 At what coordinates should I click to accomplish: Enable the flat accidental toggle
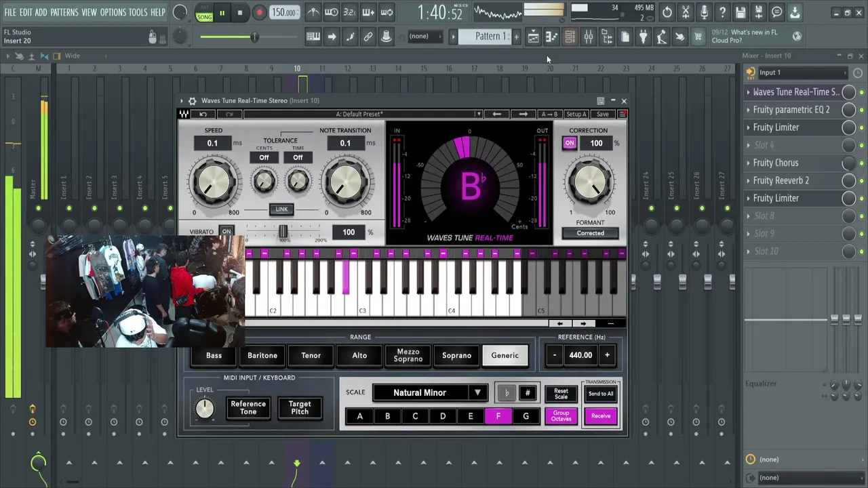pos(506,393)
